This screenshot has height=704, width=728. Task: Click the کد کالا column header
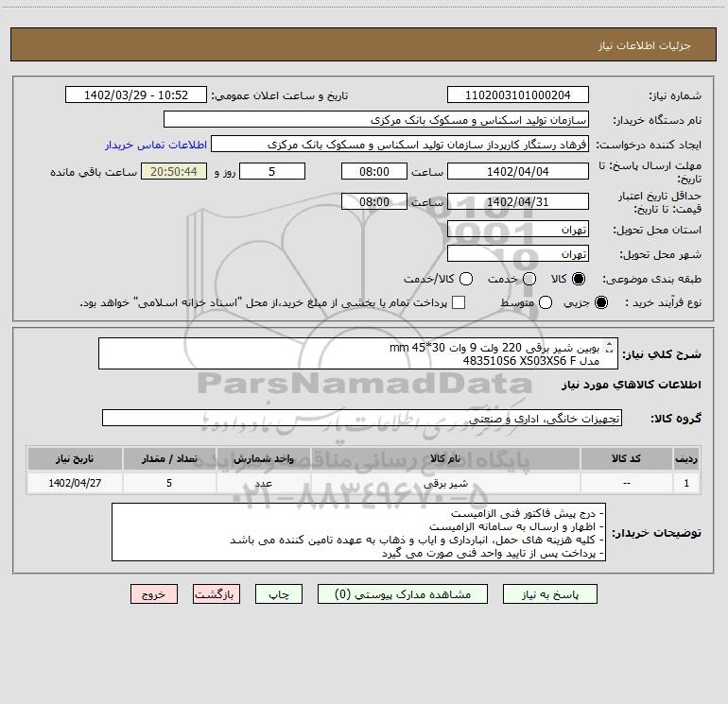626,459
